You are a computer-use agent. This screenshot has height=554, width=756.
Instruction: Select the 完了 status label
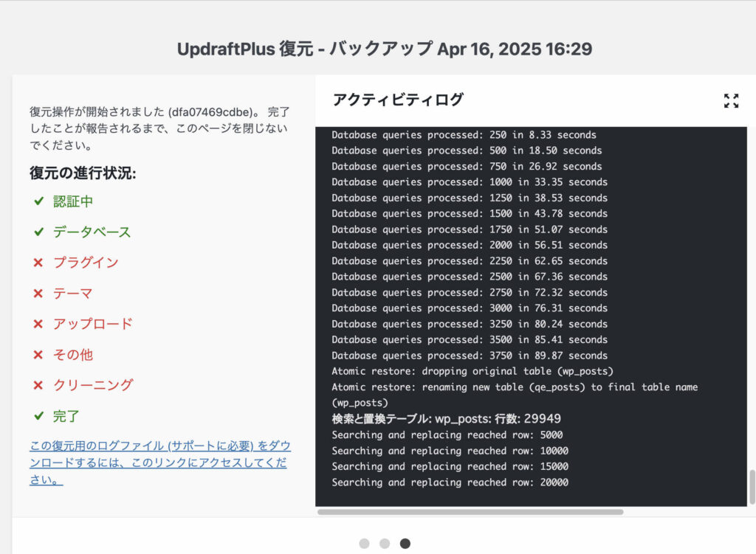tap(66, 416)
